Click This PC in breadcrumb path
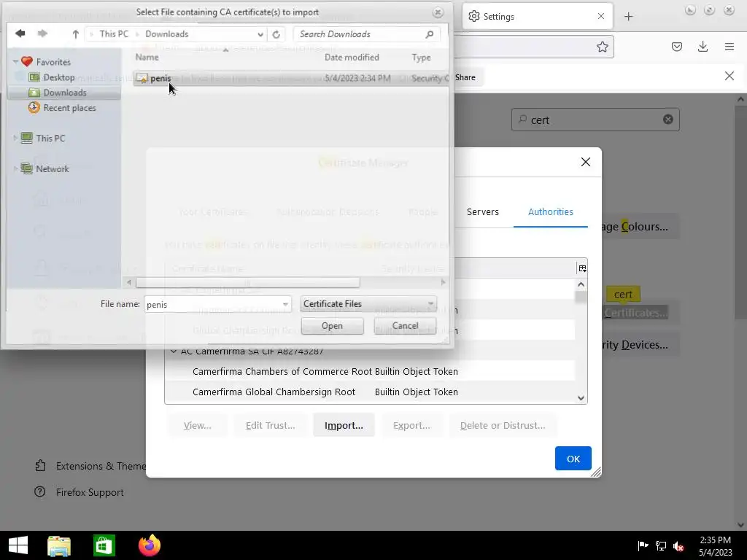Screen dimensions: 747x560 pyautogui.click(x=114, y=34)
